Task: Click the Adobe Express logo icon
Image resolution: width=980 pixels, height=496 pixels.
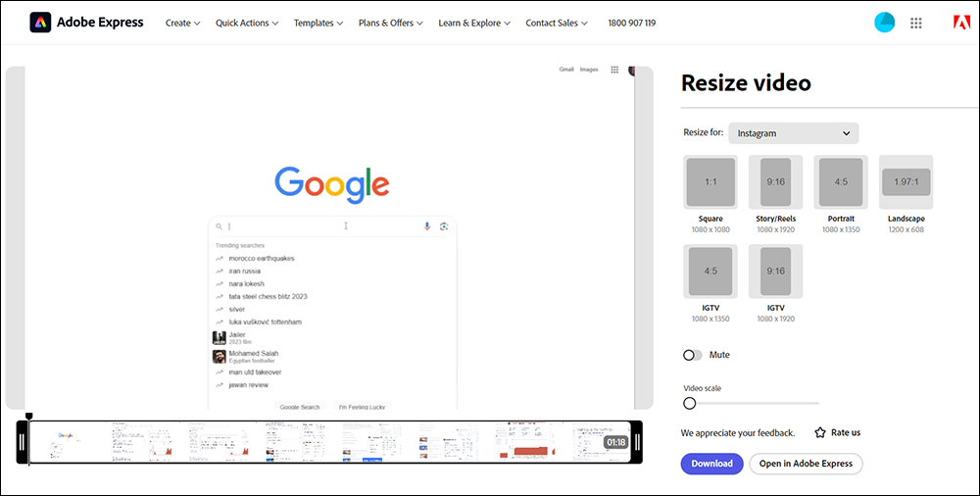Action: click(x=40, y=23)
